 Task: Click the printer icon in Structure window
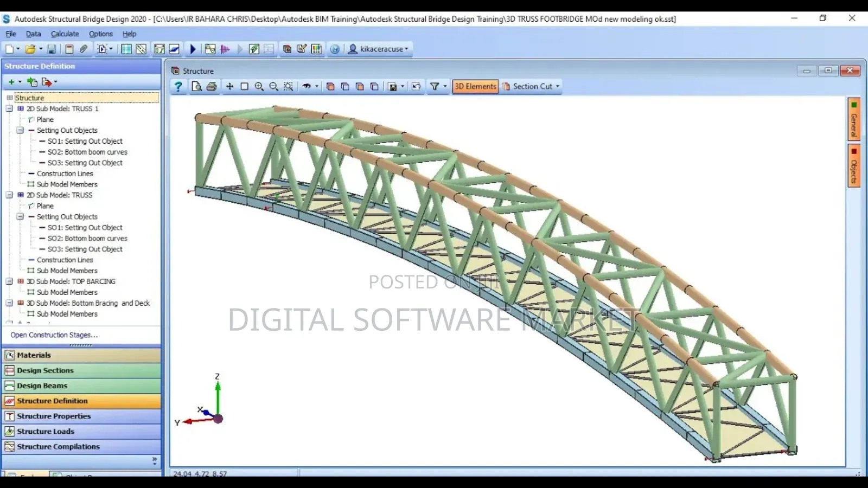(x=212, y=86)
